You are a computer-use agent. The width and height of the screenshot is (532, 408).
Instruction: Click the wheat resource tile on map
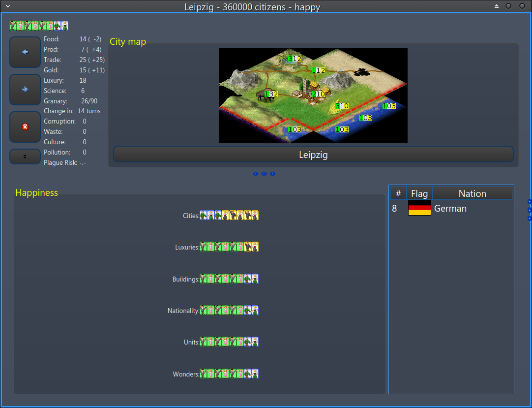338,106
